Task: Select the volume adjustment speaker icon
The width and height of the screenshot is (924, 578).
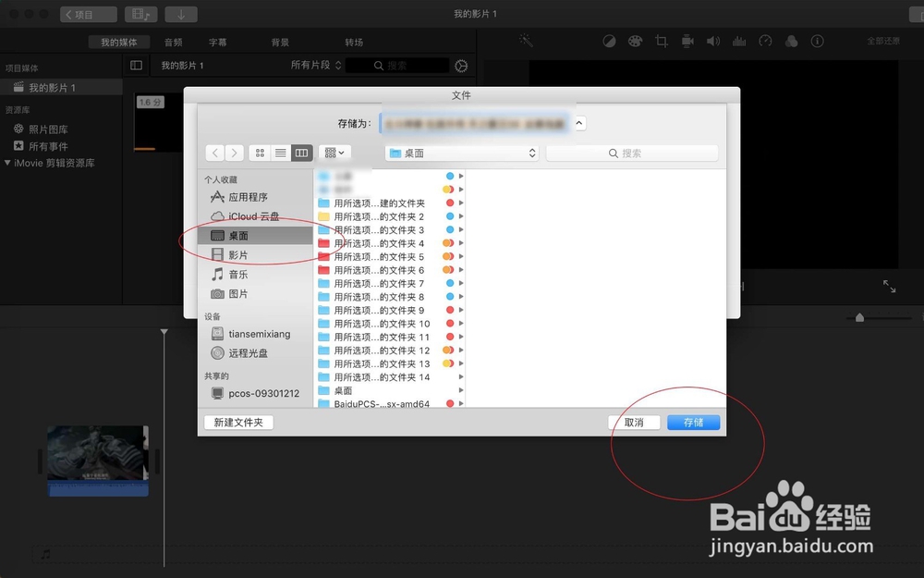Action: click(x=712, y=41)
